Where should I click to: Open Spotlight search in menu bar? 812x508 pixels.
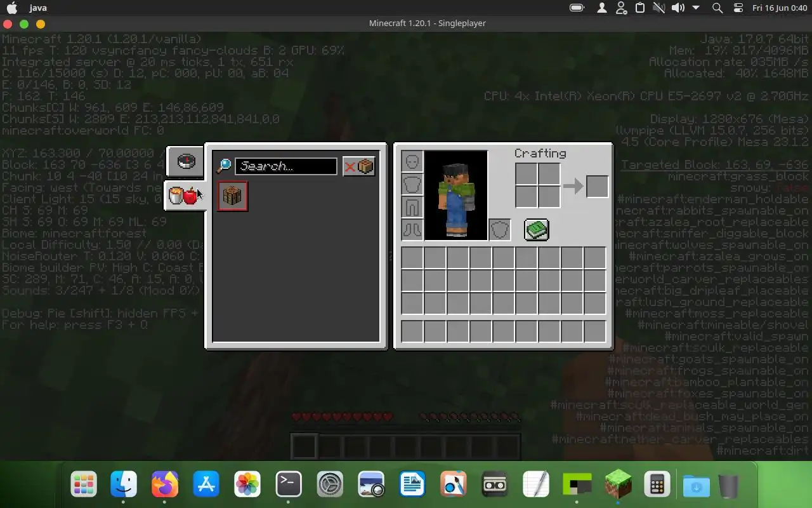(x=717, y=8)
